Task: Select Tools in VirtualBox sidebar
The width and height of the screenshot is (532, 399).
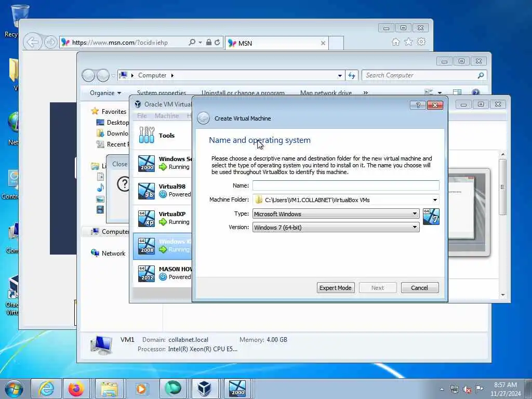Action: 162,136
